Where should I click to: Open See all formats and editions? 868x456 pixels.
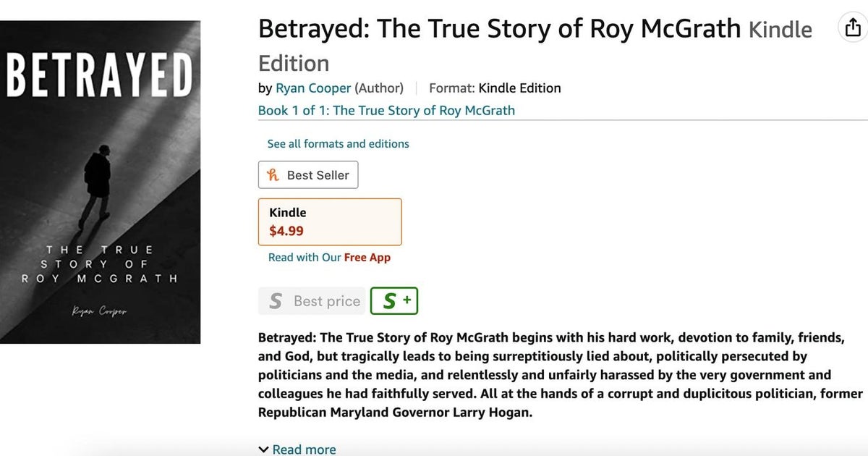tap(338, 143)
